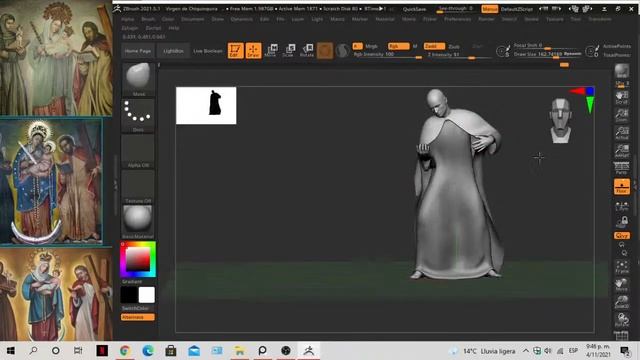The image size is (640, 360).
Task: Click the right shelf Move icon
Action: (x=622, y=285)
